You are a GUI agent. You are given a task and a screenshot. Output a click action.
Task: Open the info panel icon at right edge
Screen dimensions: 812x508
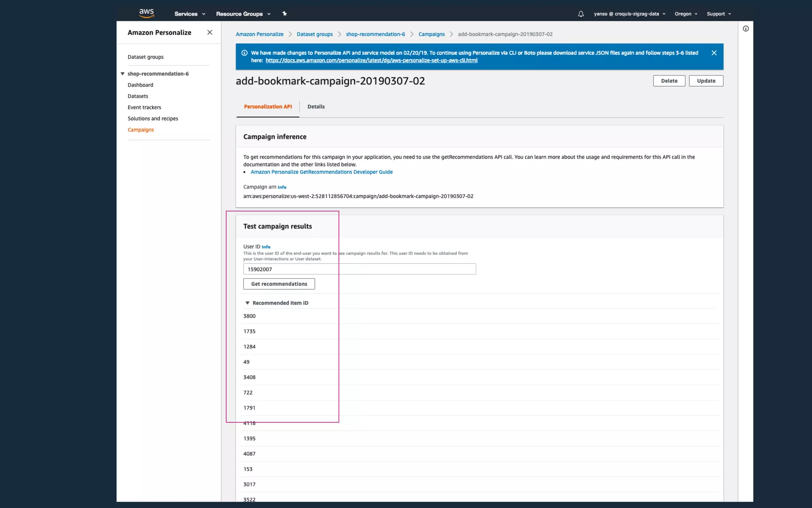point(745,29)
